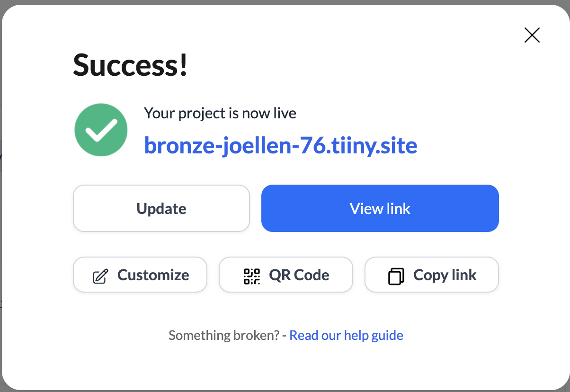
Task: Click the Your project is now live text
Action: point(220,113)
